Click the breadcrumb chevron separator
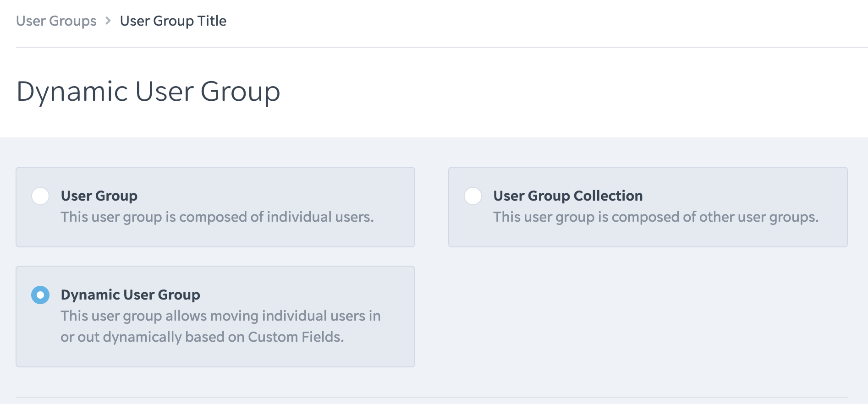 click(x=108, y=21)
